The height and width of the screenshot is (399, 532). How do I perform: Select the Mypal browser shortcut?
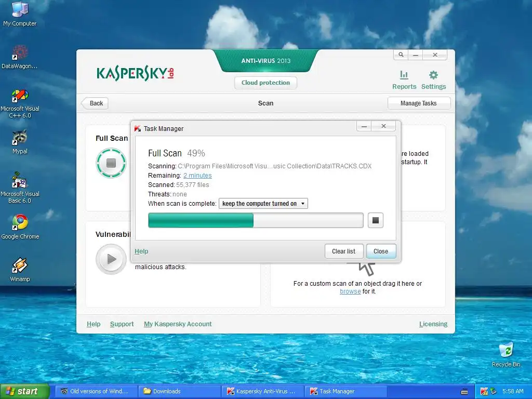[20, 142]
